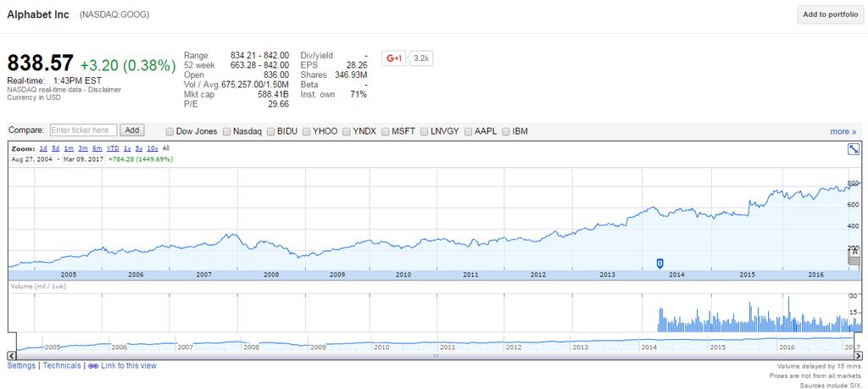Select the All zoom option
The width and height of the screenshot is (868, 389).
[166, 149]
